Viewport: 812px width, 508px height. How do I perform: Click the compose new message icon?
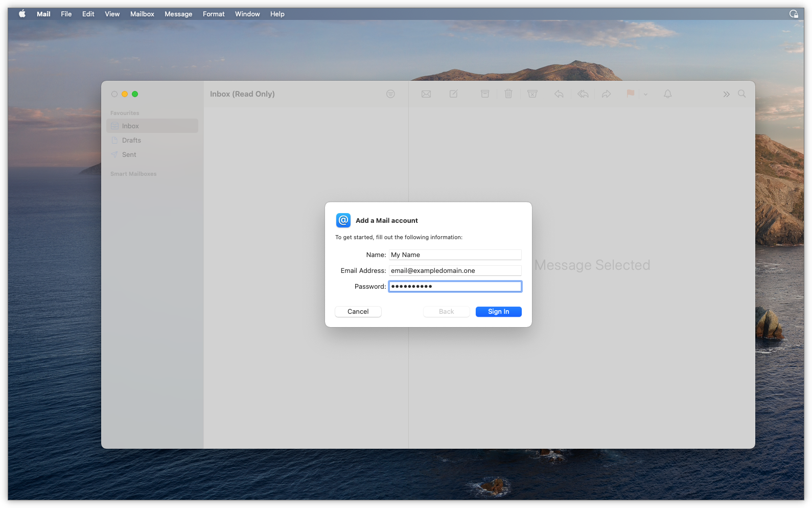(x=453, y=94)
